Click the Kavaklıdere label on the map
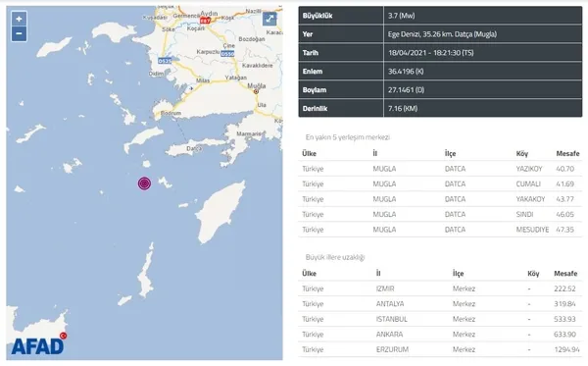The height and width of the screenshot is (366, 588). 257,66
